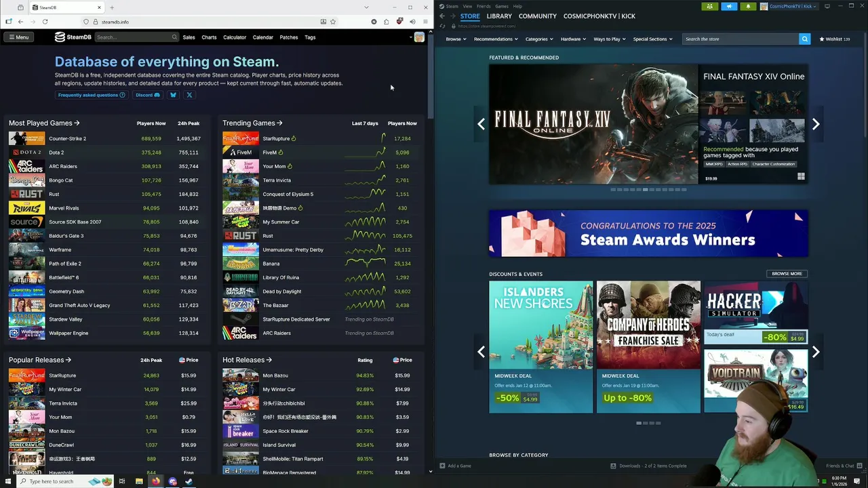This screenshot has height=488, width=868.
Task: Open the Wishlist button in Steam store
Action: coord(835,39)
